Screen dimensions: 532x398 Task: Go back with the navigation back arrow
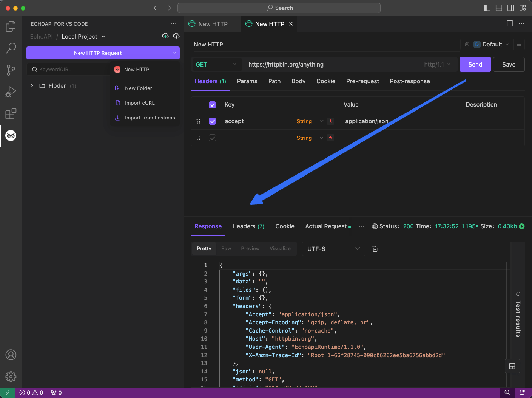(156, 8)
